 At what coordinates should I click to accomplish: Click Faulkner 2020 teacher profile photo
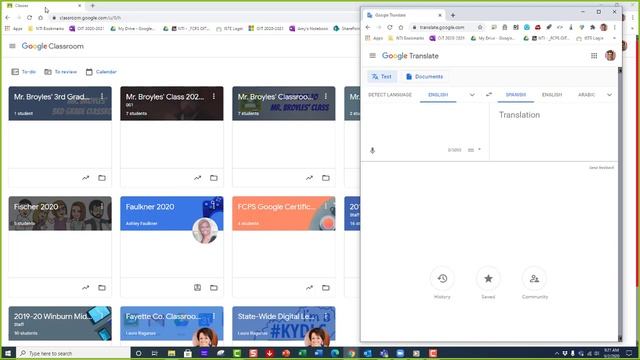205,230
